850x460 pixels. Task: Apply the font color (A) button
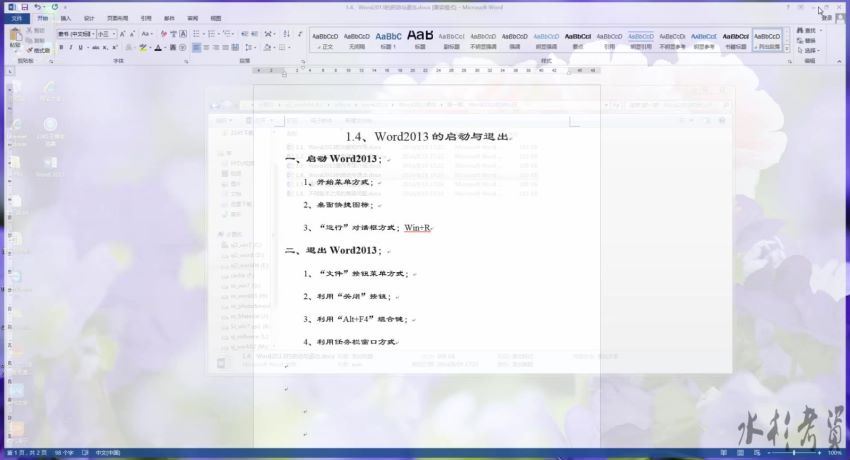[158, 48]
